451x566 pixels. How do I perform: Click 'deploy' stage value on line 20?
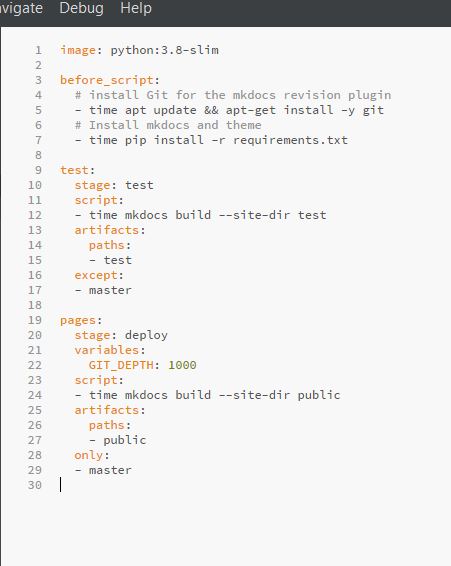[x=146, y=335]
